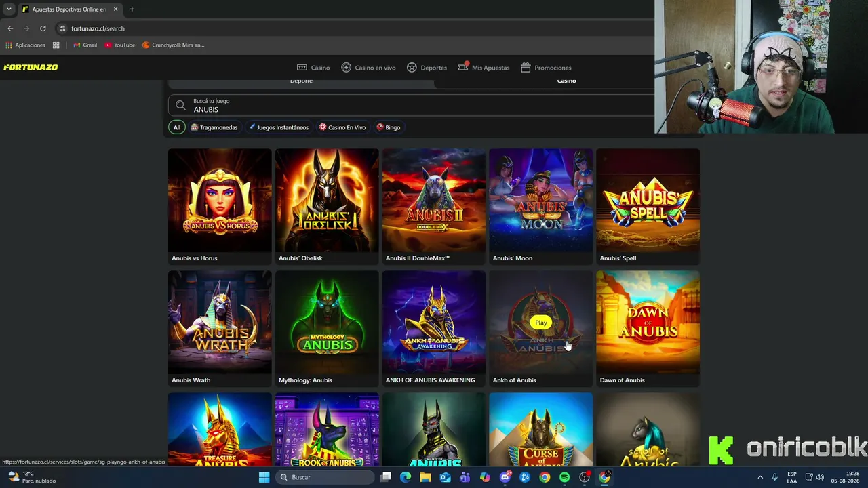
Task: Click the 'Anubis II DoubleMax™' title text
Action: coord(418,258)
